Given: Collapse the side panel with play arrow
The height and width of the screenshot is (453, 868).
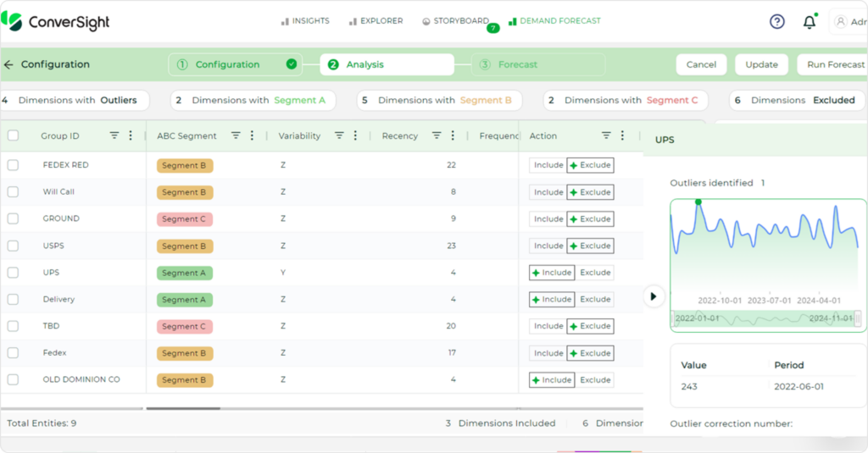Looking at the screenshot, I should coord(654,296).
